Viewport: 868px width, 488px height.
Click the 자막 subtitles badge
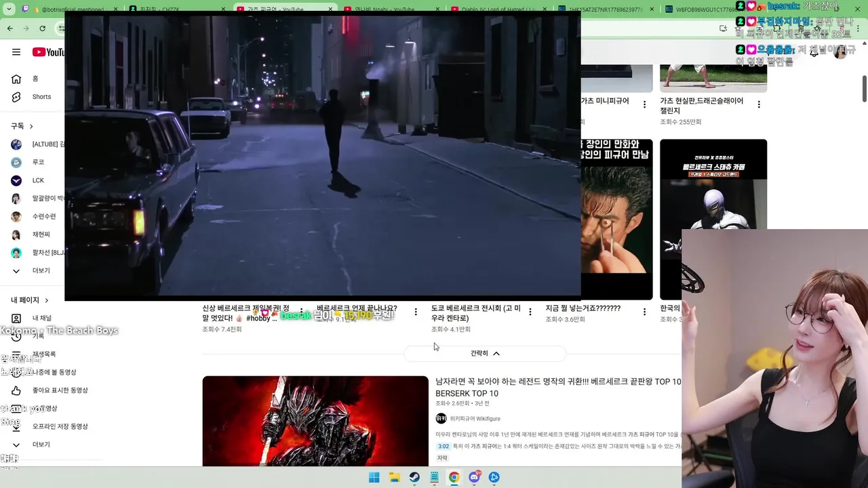[x=442, y=458]
